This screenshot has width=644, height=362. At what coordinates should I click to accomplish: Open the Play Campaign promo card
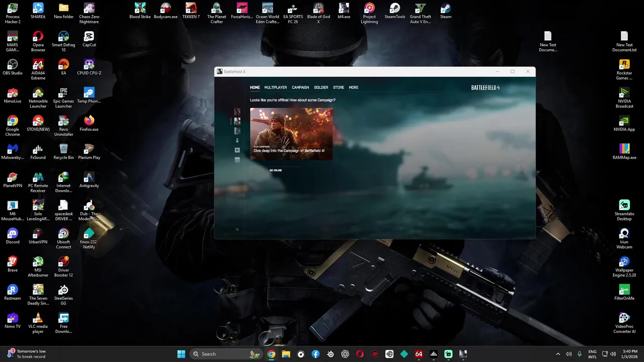pyautogui.click(x=291, y=134)
